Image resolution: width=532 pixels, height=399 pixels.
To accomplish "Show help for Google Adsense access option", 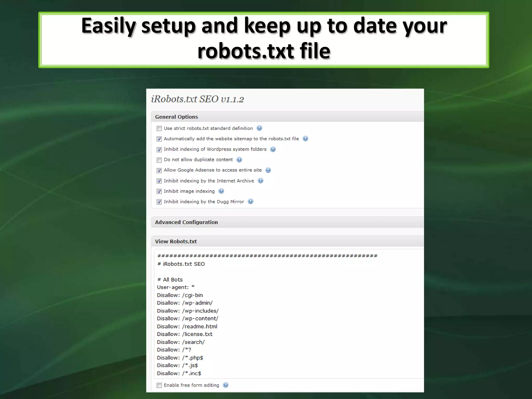I will [x=268, y=170].
